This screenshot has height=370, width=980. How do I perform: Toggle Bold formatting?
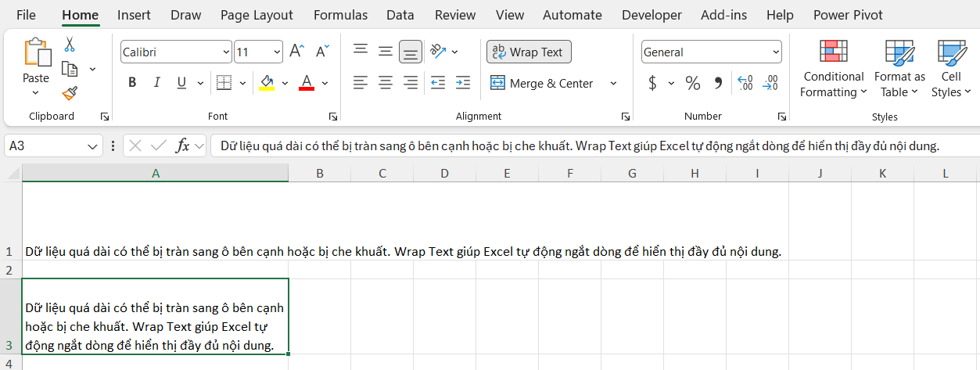pyautogui.click(x=132, y=83)
